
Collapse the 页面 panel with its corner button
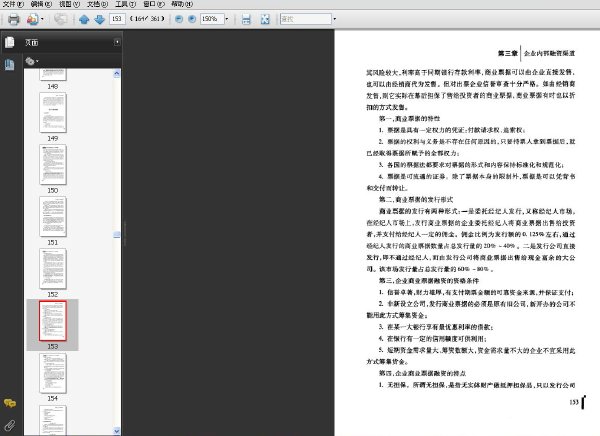coord(117,42)
